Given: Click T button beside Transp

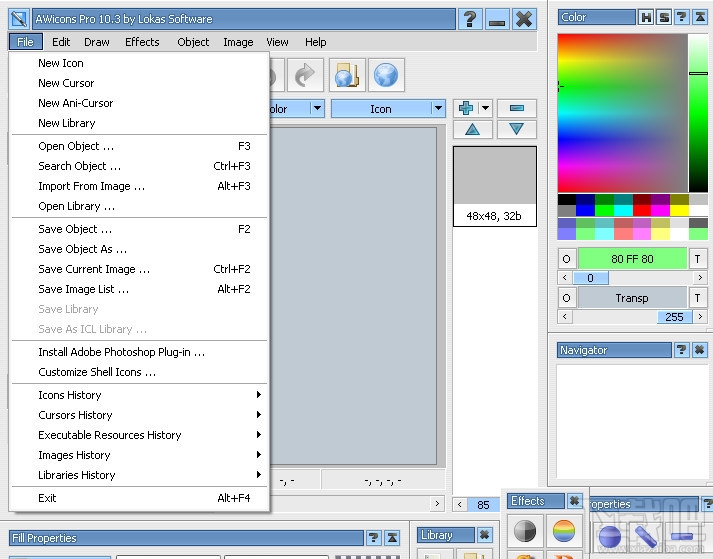Looking at the screenshot, I should [x=698, y=298].
